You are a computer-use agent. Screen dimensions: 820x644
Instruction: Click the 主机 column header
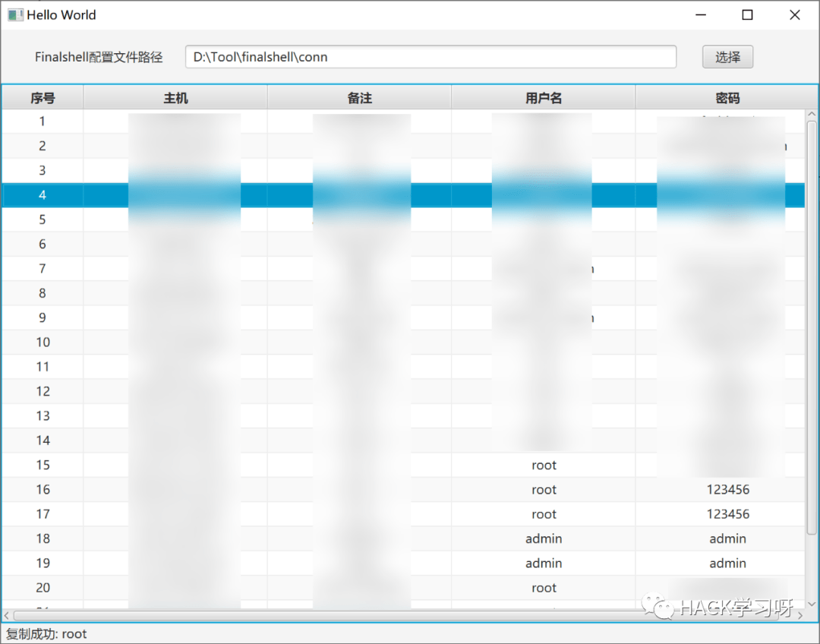coord(175,98)
